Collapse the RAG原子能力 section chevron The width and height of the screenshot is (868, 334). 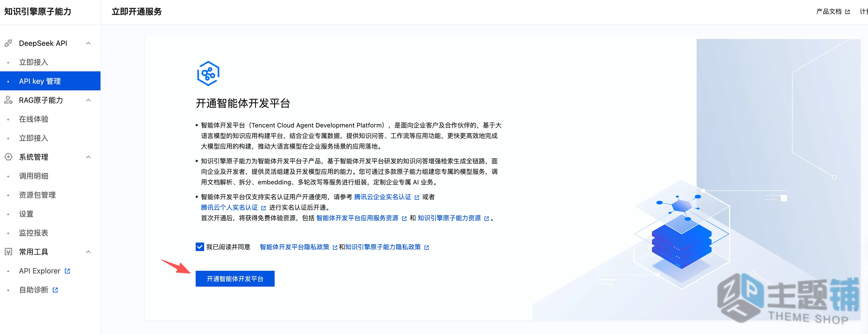[x=88, y=100]
